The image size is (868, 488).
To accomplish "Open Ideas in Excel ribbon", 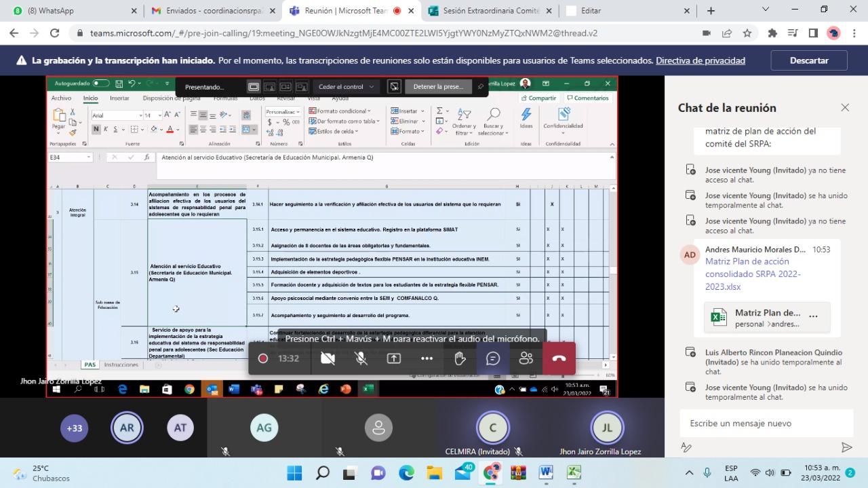I will coord(526,118).
